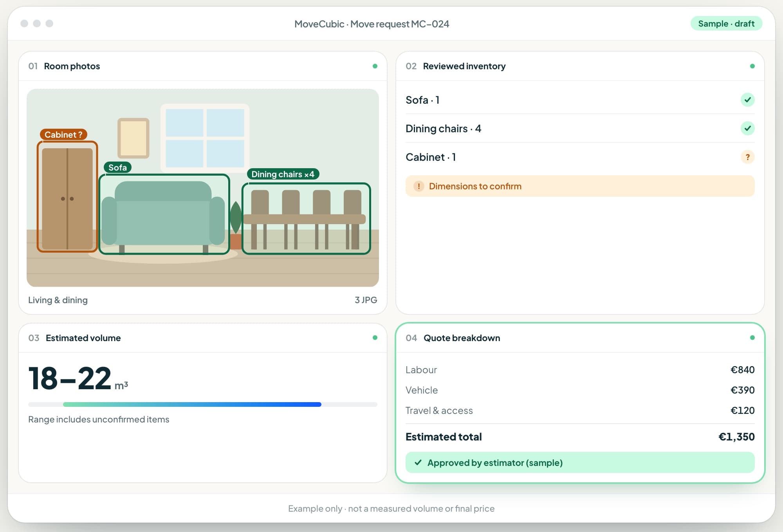Click the Range includes unconfirmed items note

[99, 419]
